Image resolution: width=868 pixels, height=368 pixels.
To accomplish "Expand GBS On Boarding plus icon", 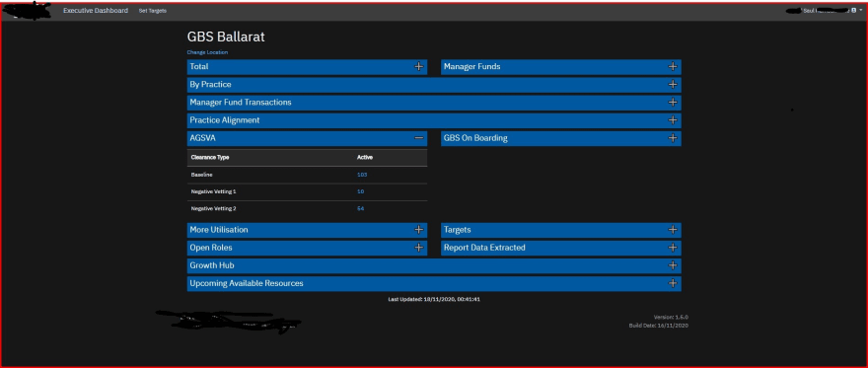I will point(673,138).
